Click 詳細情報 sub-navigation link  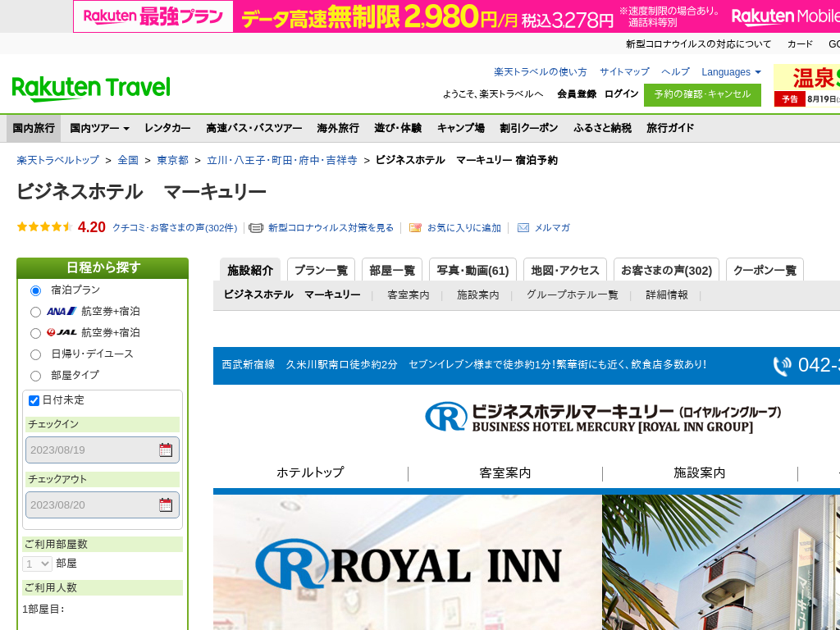pyautogui.click(x=667, y=295)
